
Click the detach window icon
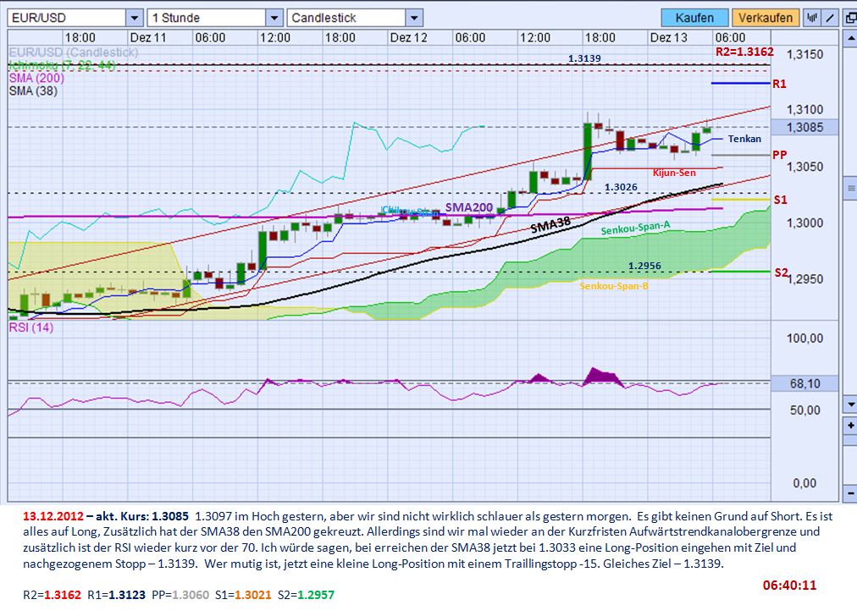(850, 18)
